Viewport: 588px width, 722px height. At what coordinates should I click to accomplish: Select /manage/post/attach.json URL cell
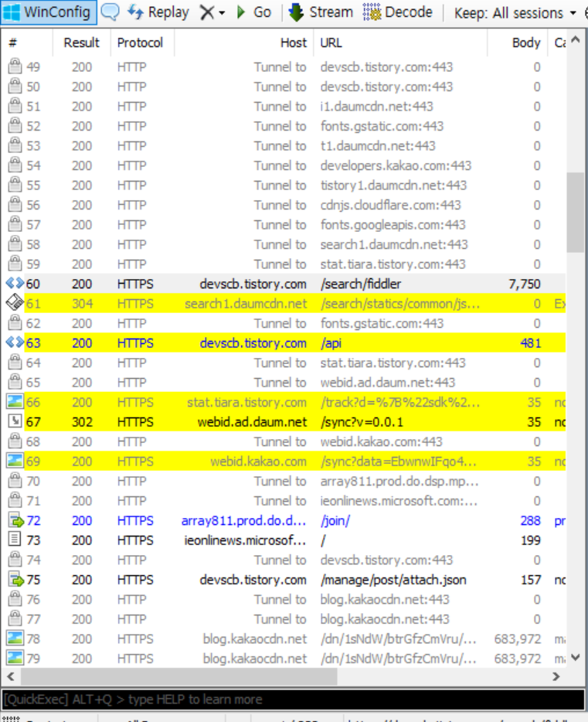pyautogui.click(x=393, y=580)
